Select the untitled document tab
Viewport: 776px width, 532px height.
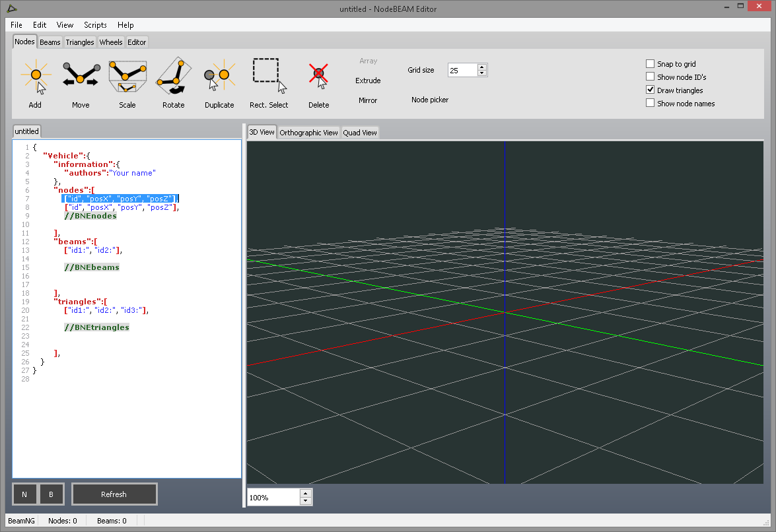(x=26, y=131)
